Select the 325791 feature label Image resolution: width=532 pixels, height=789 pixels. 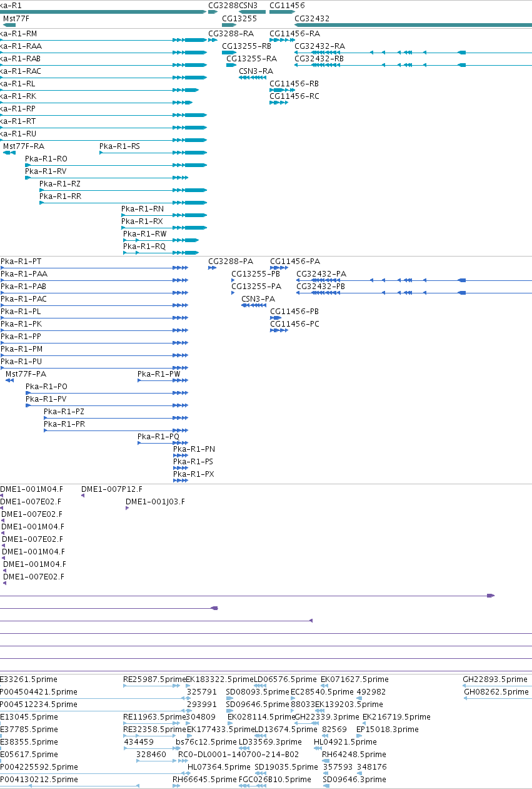(x=202, y=692)
